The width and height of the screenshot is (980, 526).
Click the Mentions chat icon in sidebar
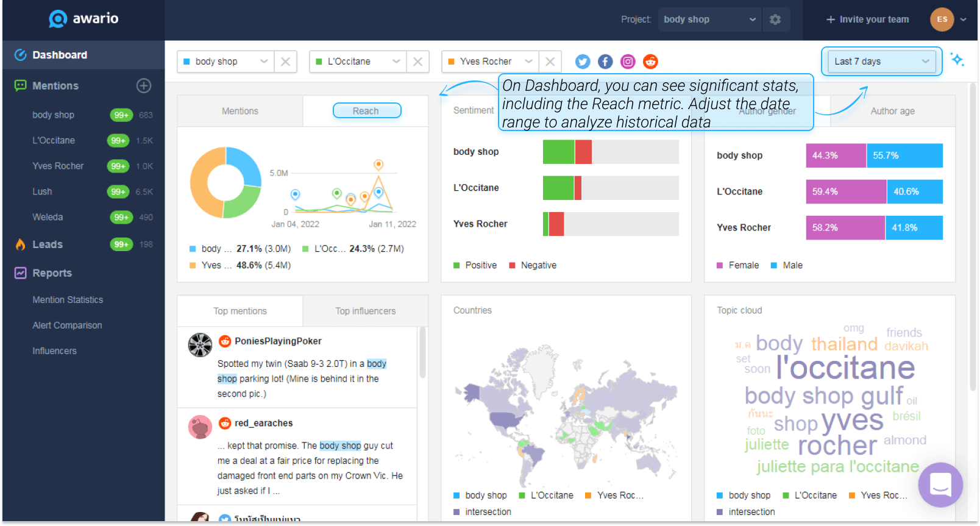pyautogui.click(x=21, y=86)
